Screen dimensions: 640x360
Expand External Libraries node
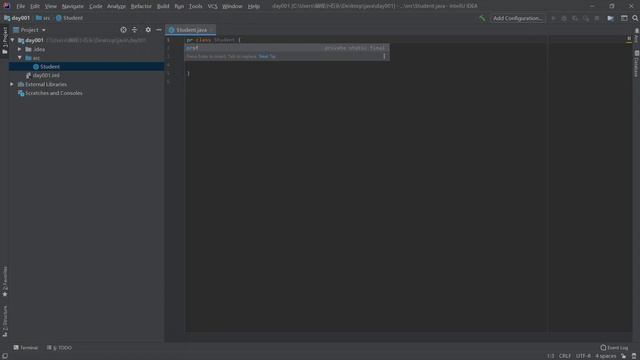[x=12, y=84]
